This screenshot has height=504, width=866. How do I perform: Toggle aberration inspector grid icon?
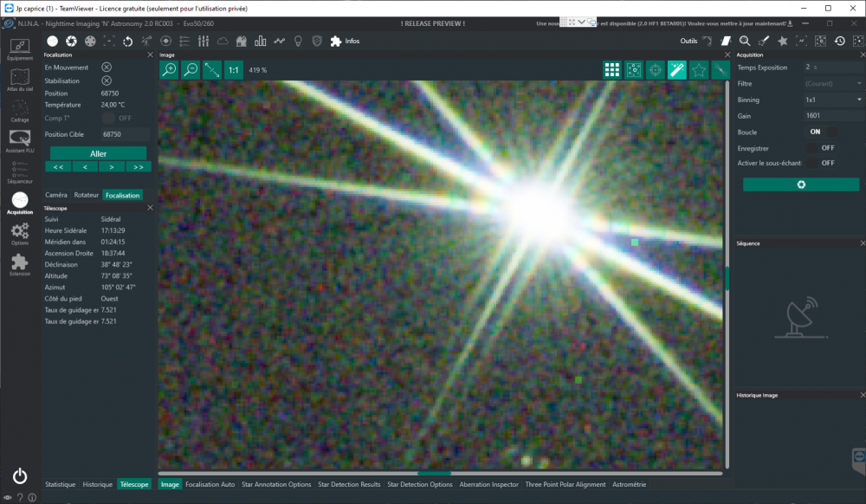612,70
